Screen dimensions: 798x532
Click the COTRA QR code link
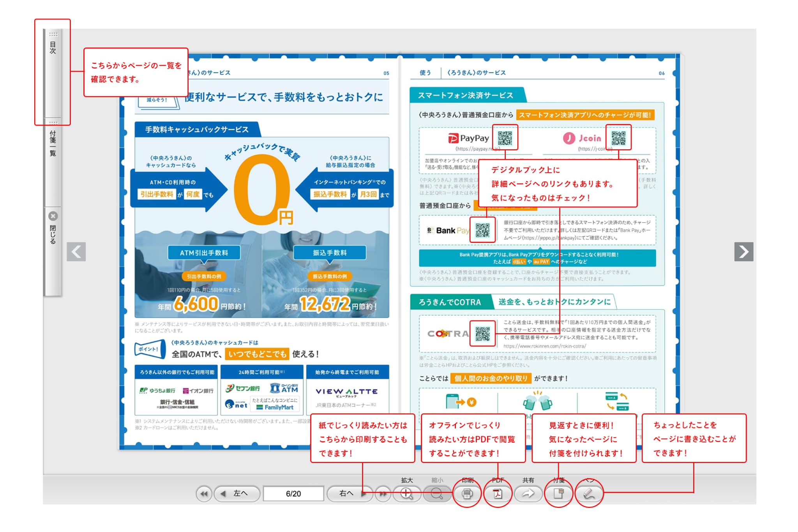482,334
